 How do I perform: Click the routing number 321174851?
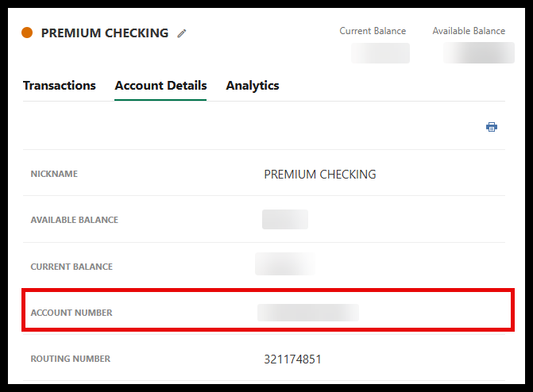tap(292, 359)
